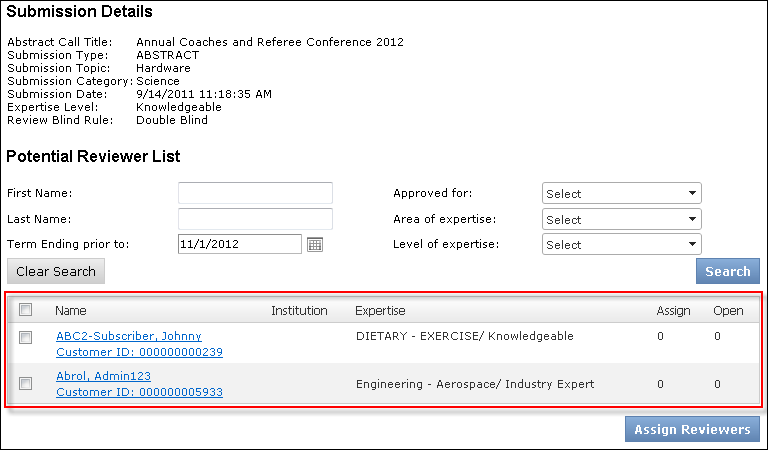
Task: Focus the First Name input field
Action: pos(255,193)
